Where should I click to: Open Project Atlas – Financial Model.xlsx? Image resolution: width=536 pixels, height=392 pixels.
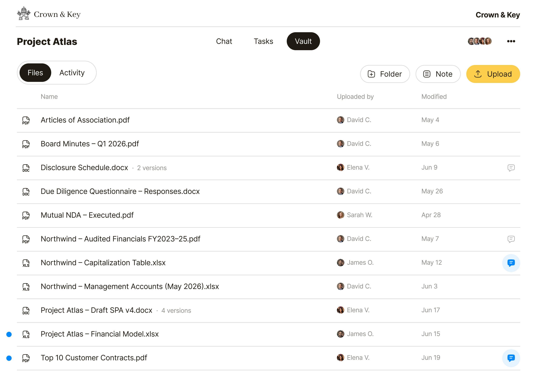click(x=100, y=334)
